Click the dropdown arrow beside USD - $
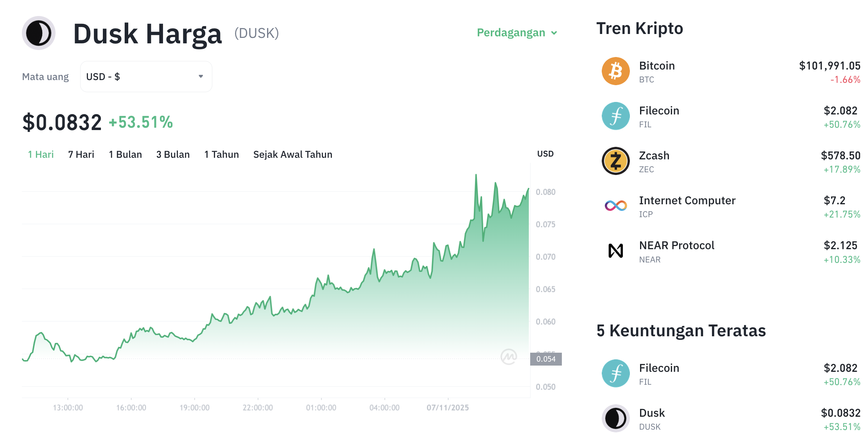The height and width of the screenshot is (439, 868). tap(200, 77)
